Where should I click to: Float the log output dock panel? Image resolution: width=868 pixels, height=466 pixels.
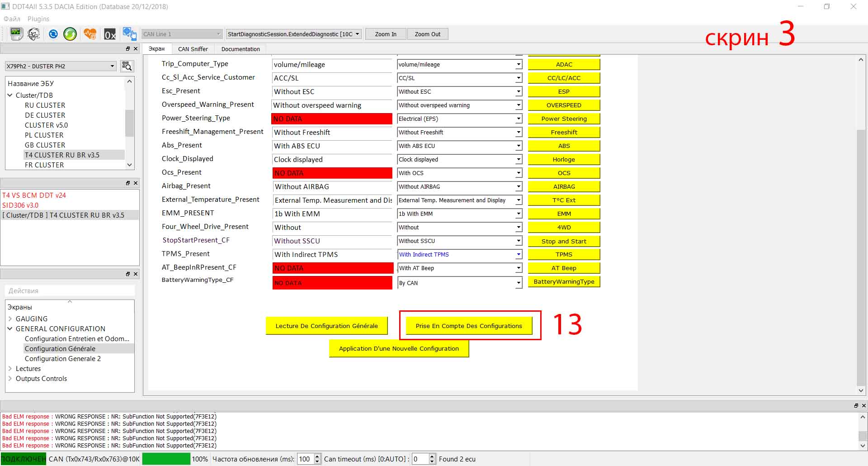856,406
